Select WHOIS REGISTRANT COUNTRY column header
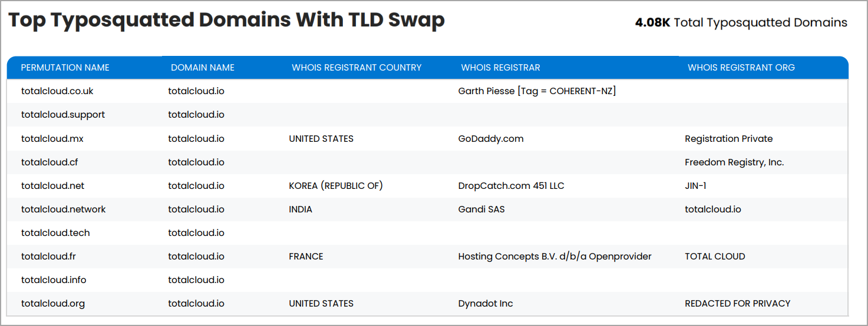 point(357,68)
